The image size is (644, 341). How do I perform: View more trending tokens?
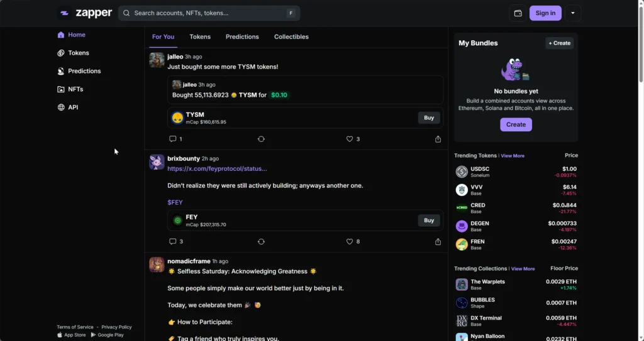[513, 156]
